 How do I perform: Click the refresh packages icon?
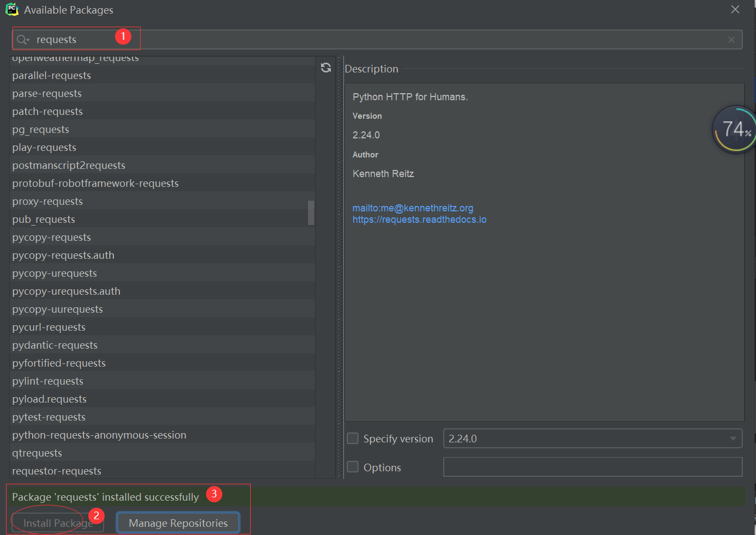click(x=325, y=68)
